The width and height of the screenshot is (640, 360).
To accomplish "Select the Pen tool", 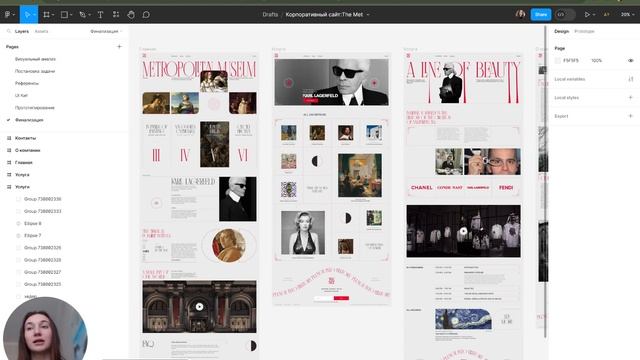I will (x=82, y=14).
